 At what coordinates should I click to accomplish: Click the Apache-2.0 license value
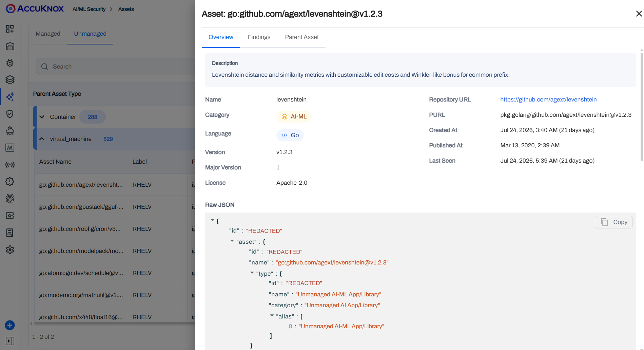pos(292,183)
